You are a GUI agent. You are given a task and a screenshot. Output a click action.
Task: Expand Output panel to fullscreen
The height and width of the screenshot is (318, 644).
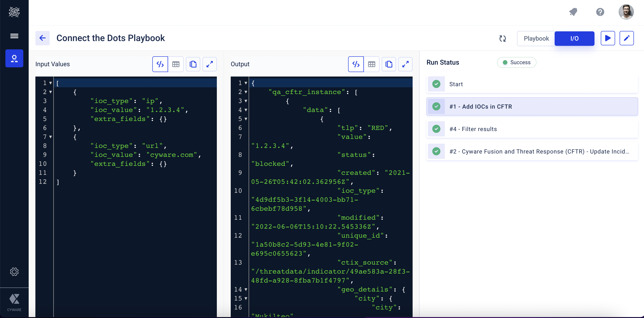[405, 64]
